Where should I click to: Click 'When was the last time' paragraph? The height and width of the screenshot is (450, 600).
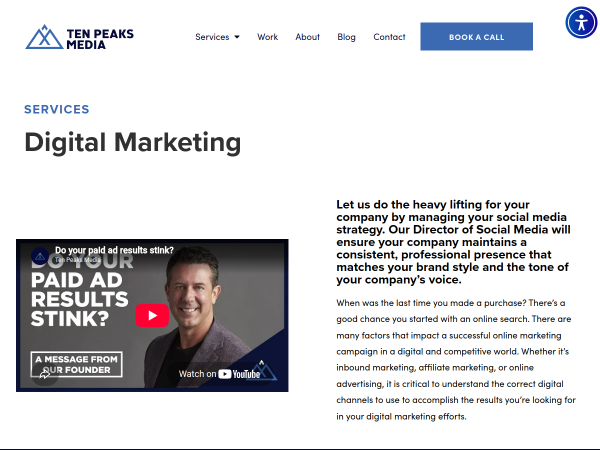456,360
